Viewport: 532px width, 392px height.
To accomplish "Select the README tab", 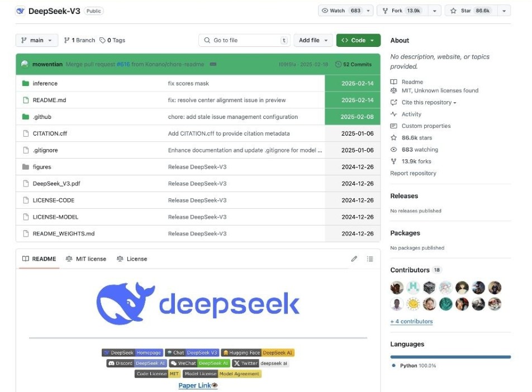I will pyautogui.click(x=39, y=259).
